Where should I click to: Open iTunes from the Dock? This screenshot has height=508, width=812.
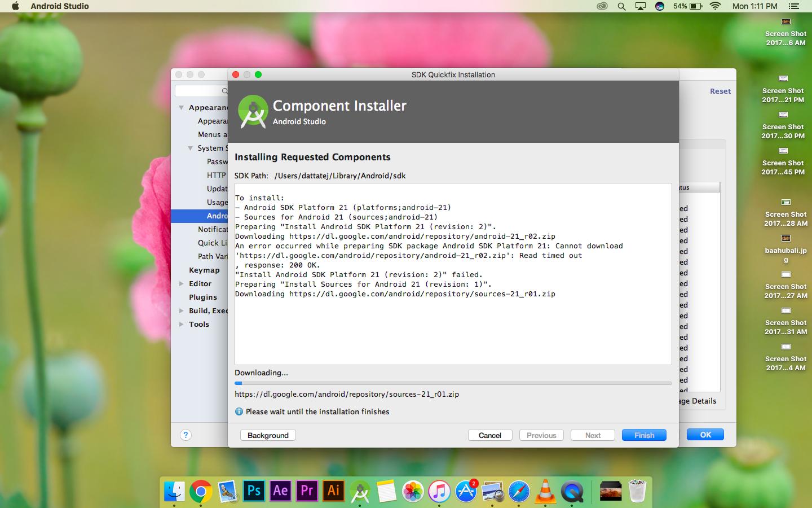(439, 491)
